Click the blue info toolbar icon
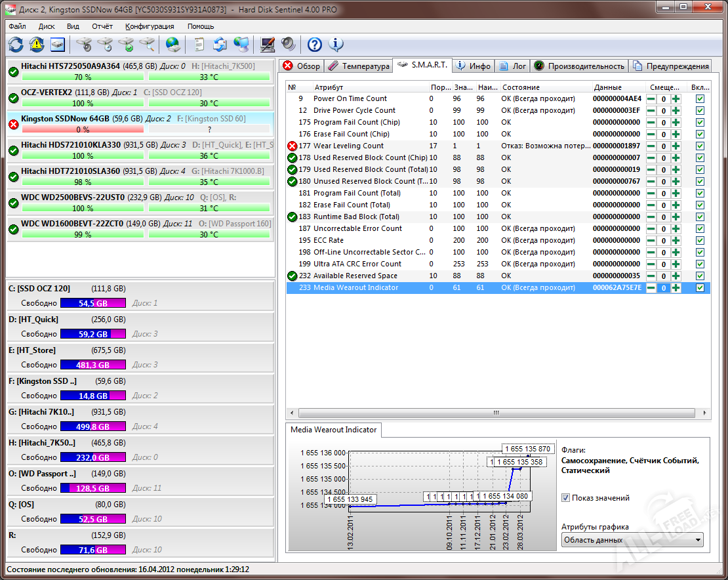 point(336,45)
